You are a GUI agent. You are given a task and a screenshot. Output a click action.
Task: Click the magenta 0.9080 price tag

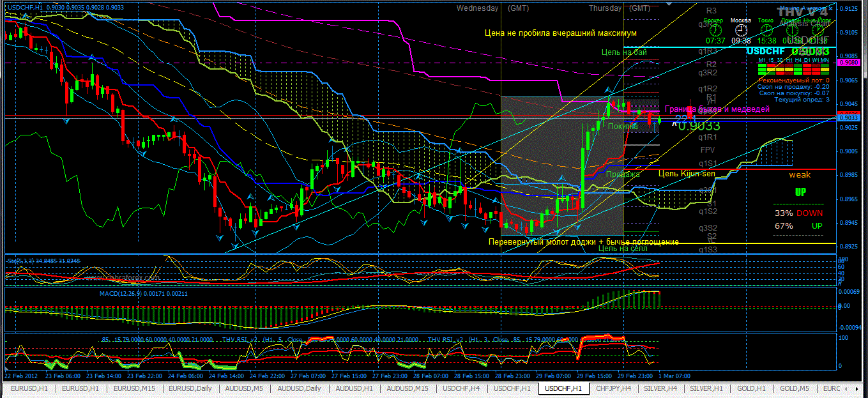[848, 63]
